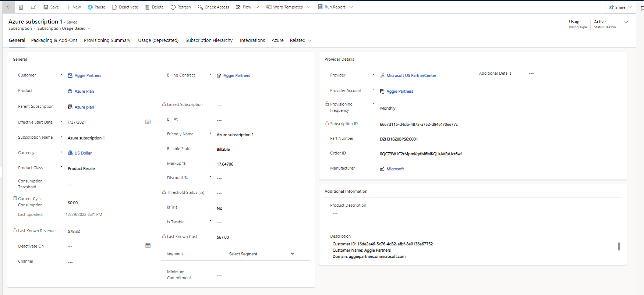Open the Azure plan parent subscription link
The image size is (644, 295).
(84, 107)
